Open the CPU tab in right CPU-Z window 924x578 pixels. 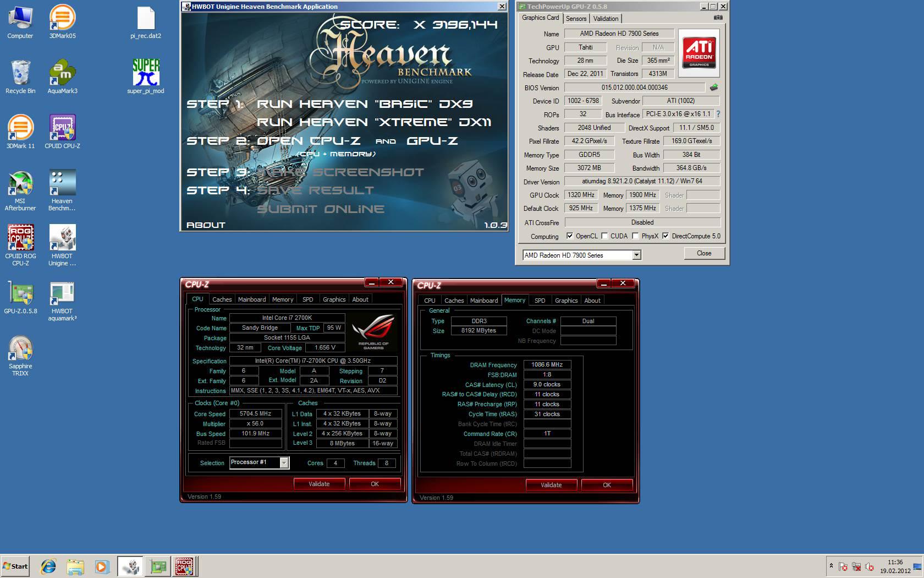coord(430,301)
